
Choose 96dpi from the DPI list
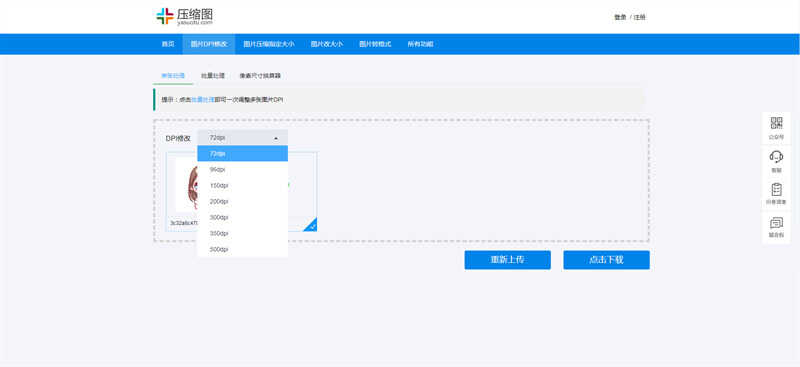242,169
